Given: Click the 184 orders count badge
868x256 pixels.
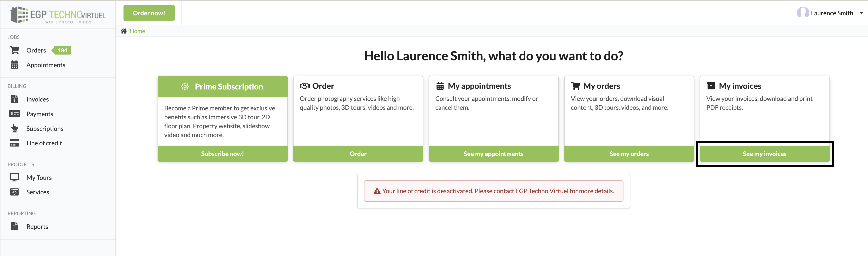Looking at the screenshot, I should point(62,51).
